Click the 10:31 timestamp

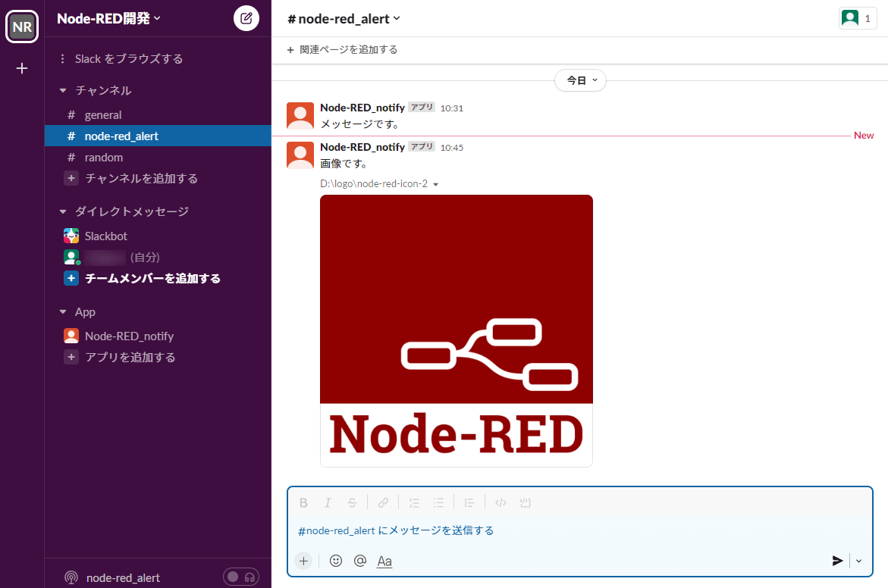coord(452,108)
